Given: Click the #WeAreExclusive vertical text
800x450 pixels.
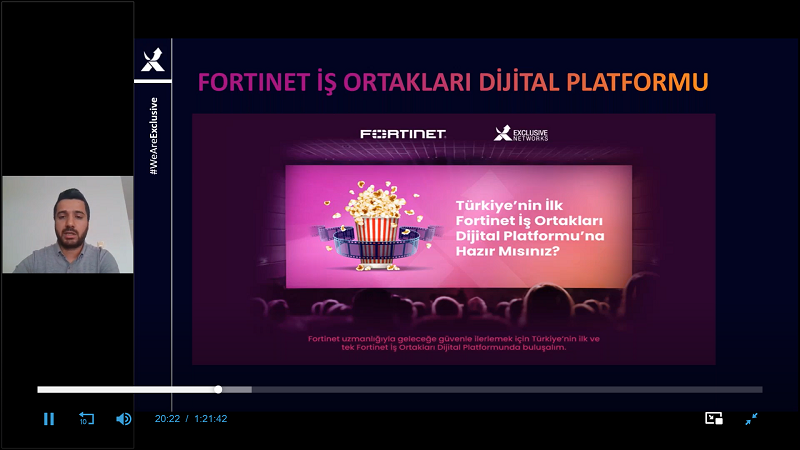Looking at the screenshot, I should (x=154, y=136).
